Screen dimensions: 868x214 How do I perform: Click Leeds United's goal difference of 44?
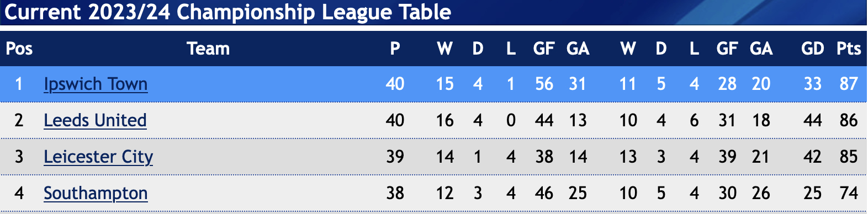pyautogui.click(x=812, y=120)
